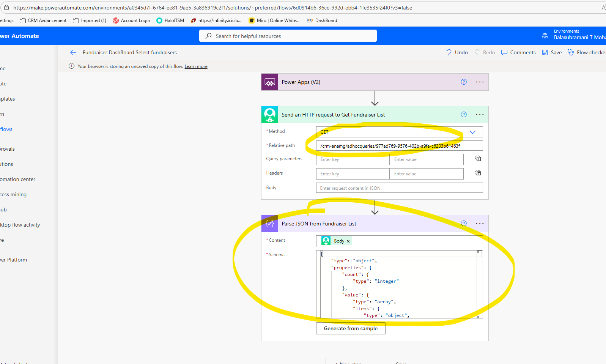Open Desktop flow activity in the sidebar
The height and width of the screenshot is (364, 606).
20,225
